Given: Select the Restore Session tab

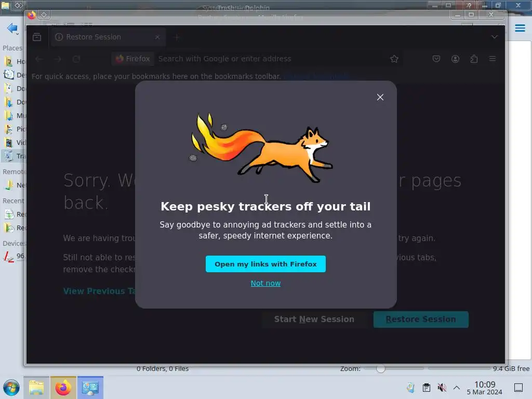Looking at the screenshot, I should (x=108, y=37).
